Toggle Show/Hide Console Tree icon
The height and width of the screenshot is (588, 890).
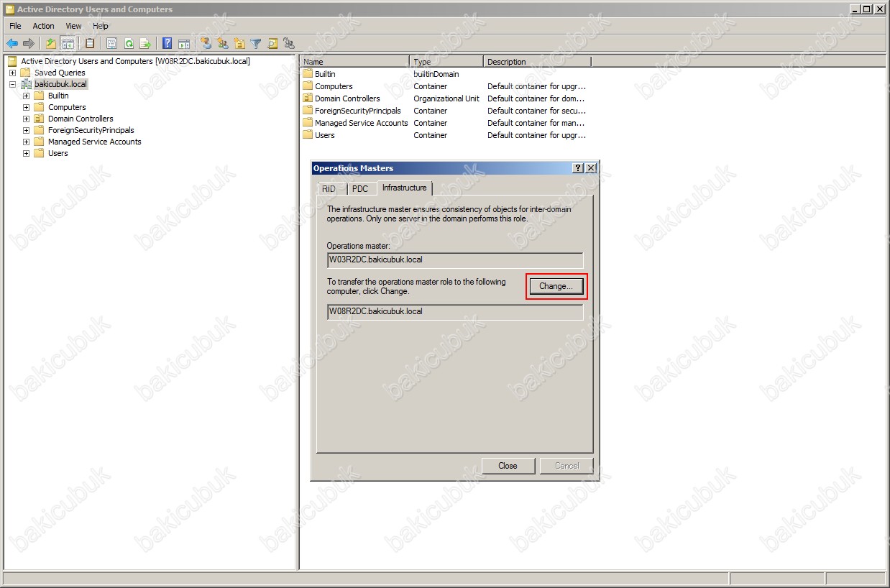tap(68, 44)
